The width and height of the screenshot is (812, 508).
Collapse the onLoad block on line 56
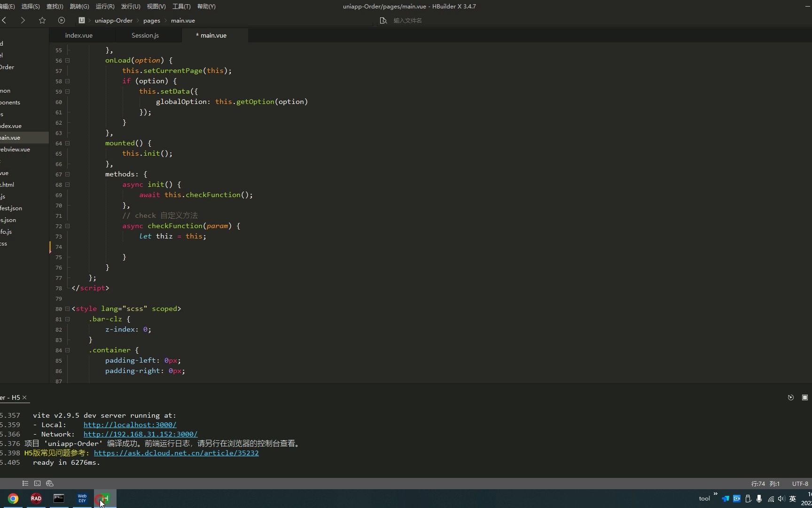point(67,60)
